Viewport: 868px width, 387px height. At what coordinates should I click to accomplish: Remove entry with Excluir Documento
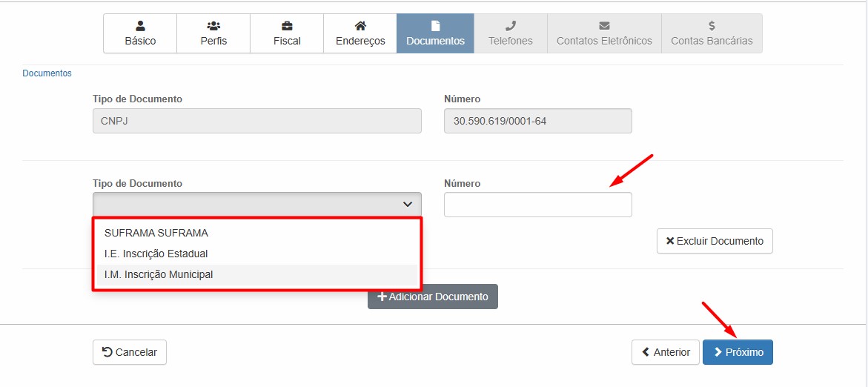[715, 241]
